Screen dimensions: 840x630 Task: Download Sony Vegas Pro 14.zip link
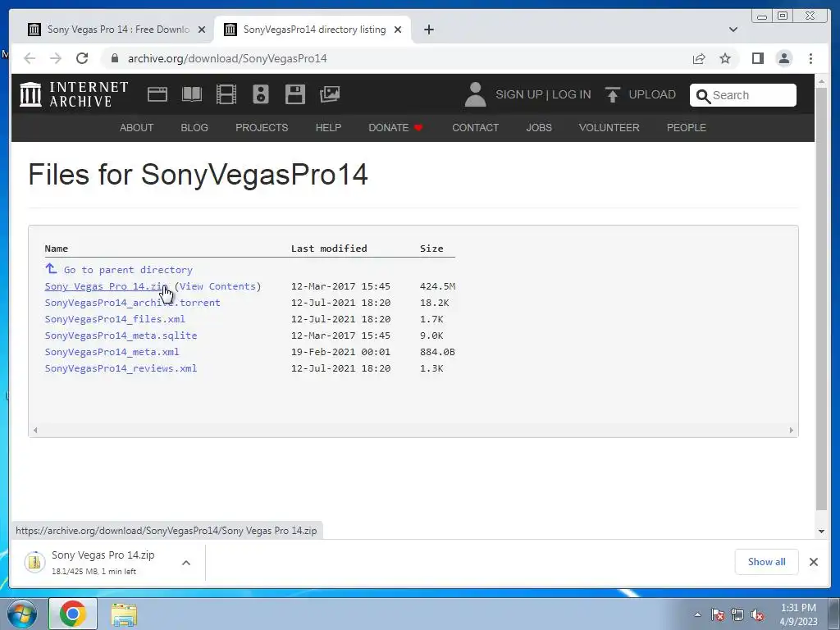coord(106,286)
